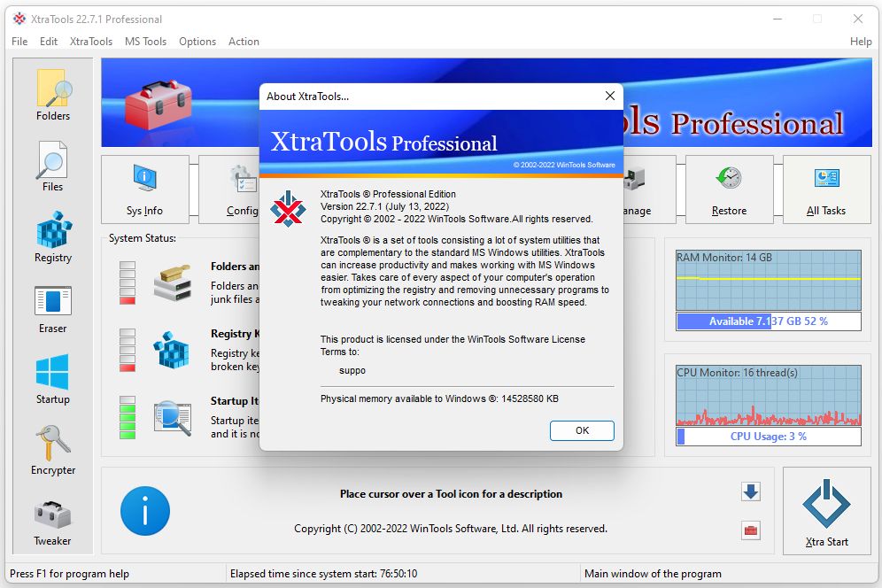The height and width of the screenshot is (588, 882).
Task: Click the red toolbox banner logo
Action: pos(158,104)
